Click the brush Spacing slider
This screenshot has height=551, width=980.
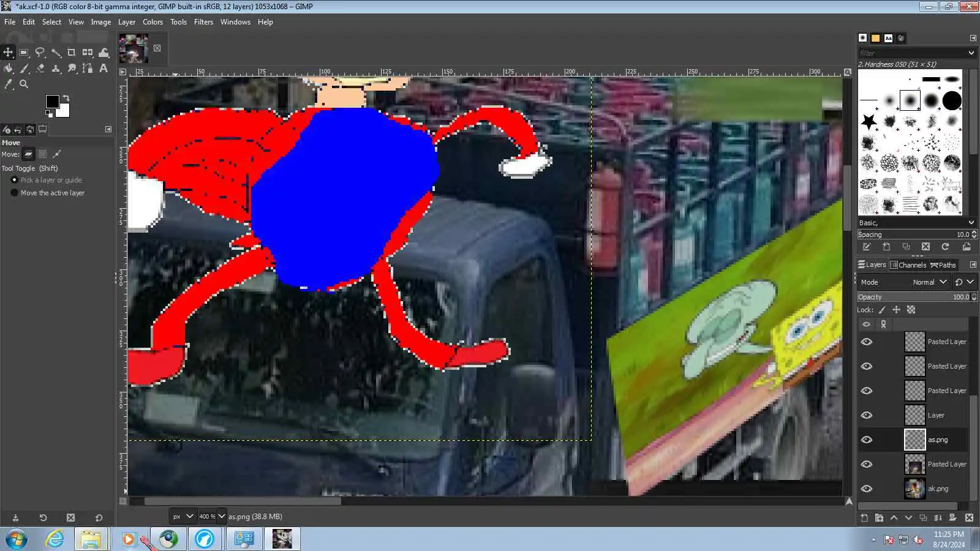point(918,234)
